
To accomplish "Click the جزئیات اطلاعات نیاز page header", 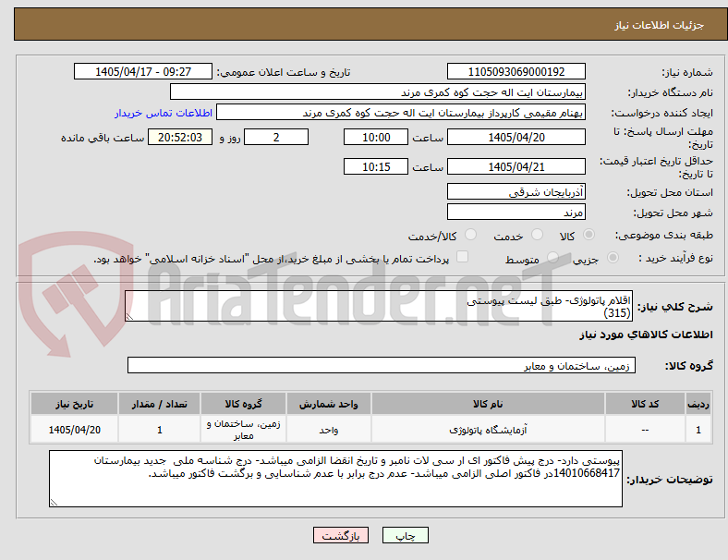I will 660,25.
